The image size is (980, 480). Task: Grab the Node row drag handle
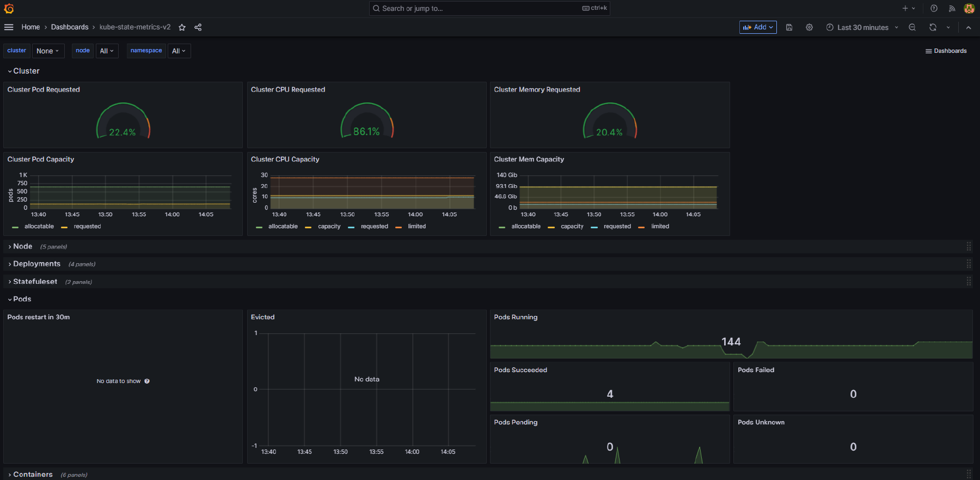pyautogui.click(x=969, y=246)
